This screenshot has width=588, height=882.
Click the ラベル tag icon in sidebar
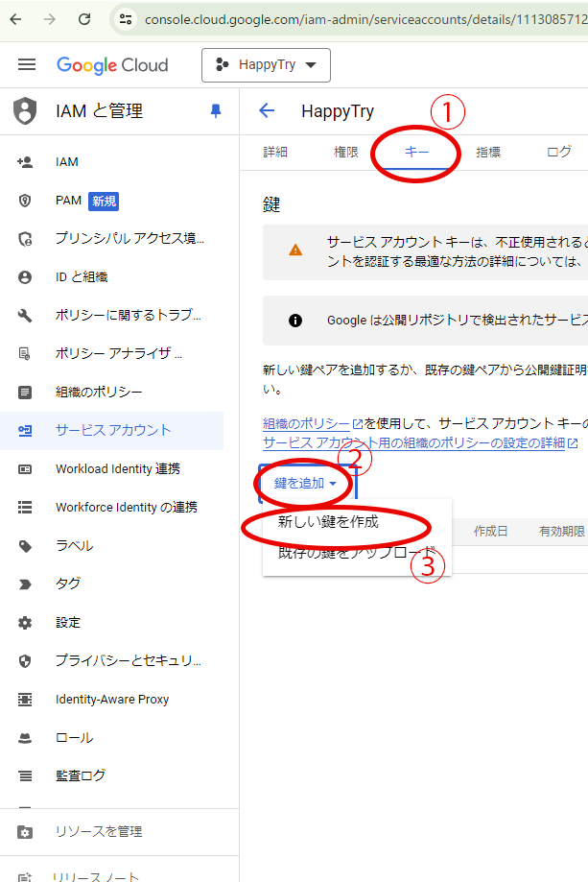pyautogui.click(x=26, y=546)
